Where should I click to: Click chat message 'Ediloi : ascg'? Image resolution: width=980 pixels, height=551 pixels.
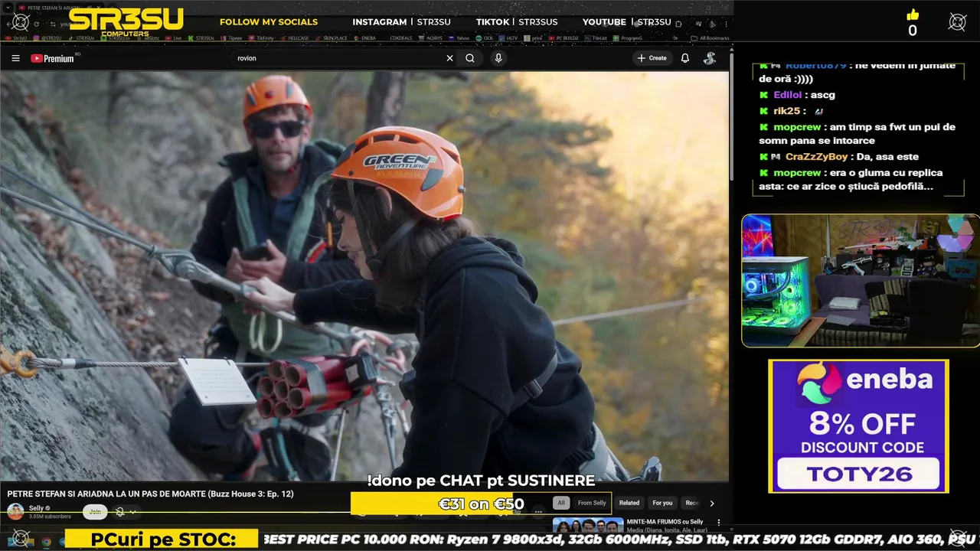797,95
